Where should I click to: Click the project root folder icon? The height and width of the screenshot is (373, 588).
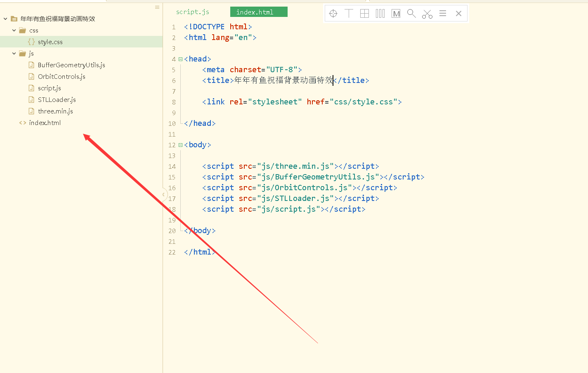(x=14, y=19)
